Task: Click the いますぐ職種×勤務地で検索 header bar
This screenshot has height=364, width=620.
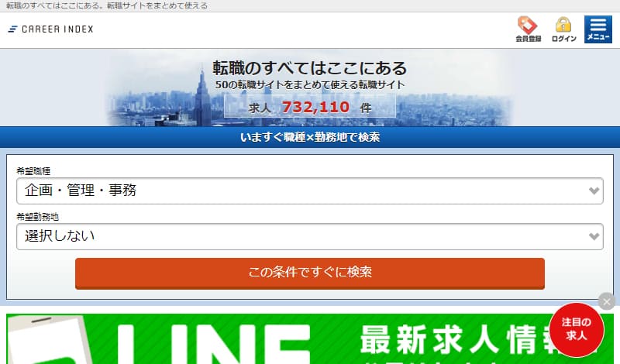Action: 310,138
